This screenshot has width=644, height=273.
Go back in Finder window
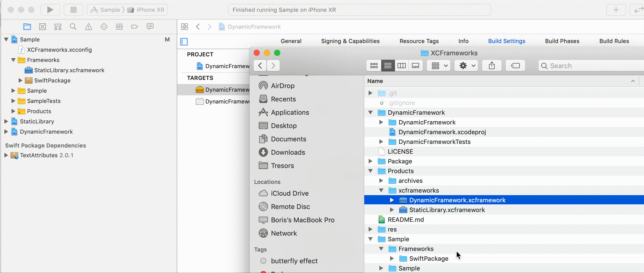pos(260,66)
